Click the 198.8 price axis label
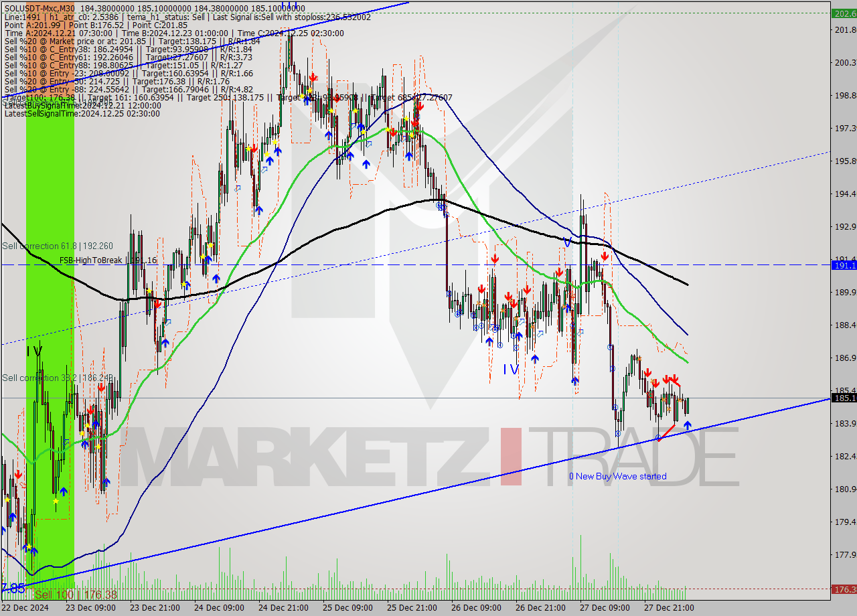Screen dimensions: 857x616 (844, 95)
